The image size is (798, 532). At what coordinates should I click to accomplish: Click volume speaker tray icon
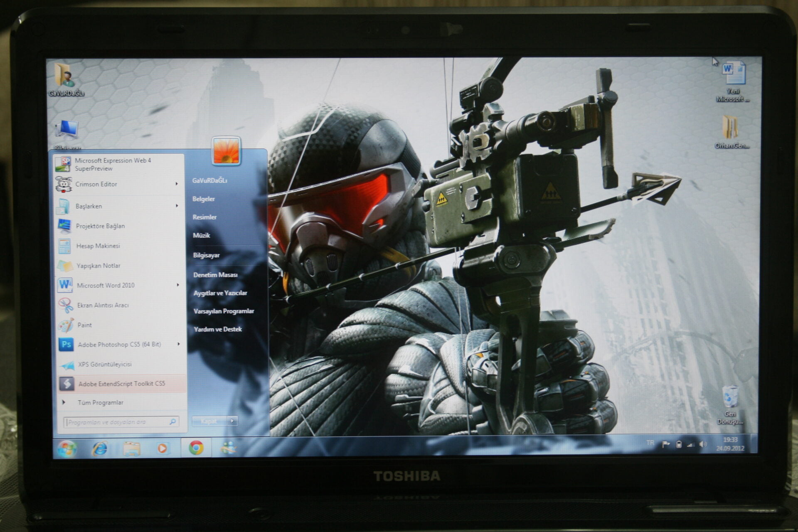click(x=703, y=444)
